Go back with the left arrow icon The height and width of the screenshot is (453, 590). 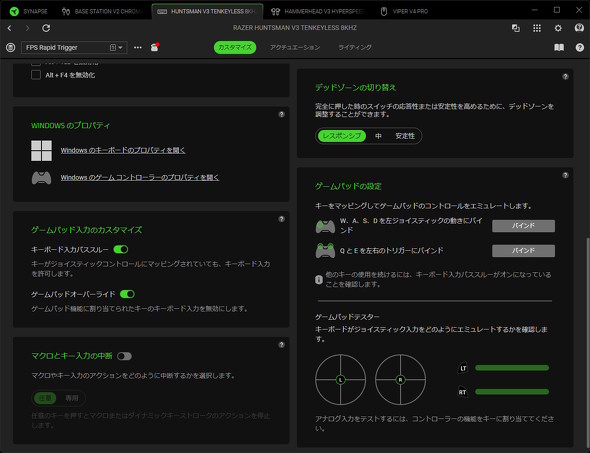(x=9, y=28)
